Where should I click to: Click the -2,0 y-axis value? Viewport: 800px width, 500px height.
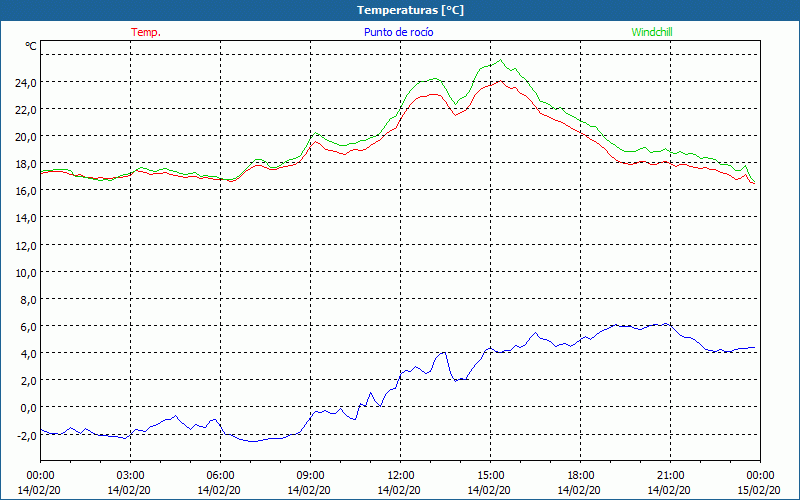(27, 435)
